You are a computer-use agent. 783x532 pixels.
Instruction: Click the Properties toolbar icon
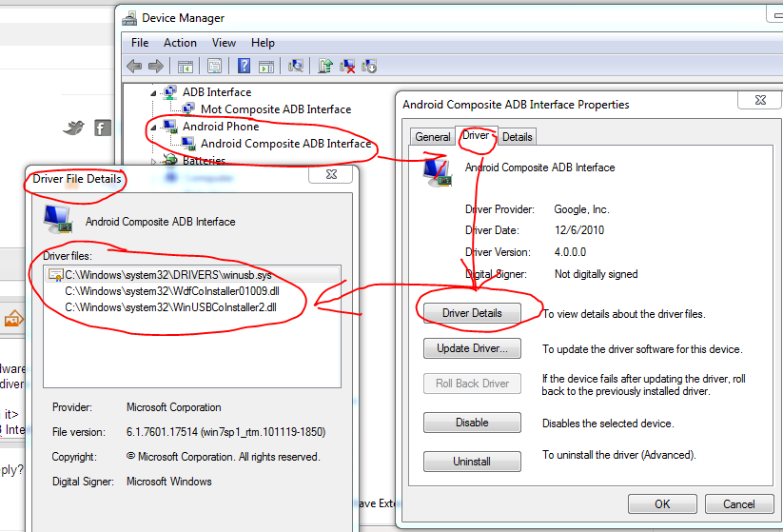coord(215,66)
